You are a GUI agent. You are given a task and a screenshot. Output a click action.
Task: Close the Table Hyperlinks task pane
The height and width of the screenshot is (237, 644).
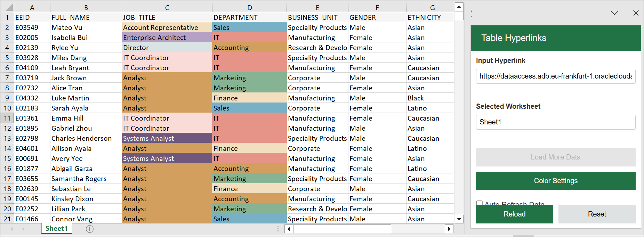[636, 13]
